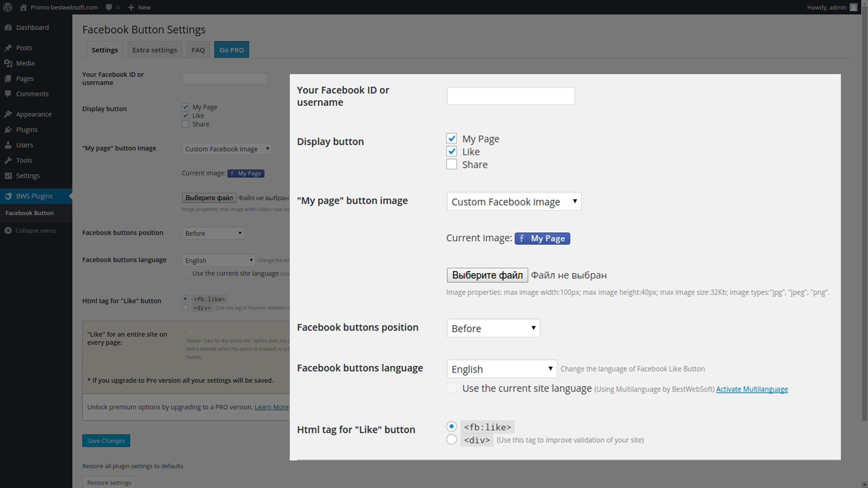Click the text Restore all plugin settings to defaults
Screen dimensions: 868x488
[133, 466]
